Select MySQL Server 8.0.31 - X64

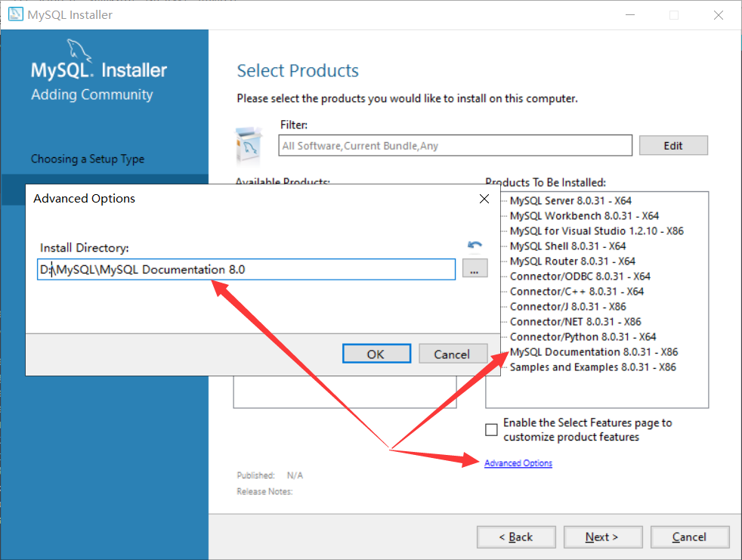coord(570,201)
